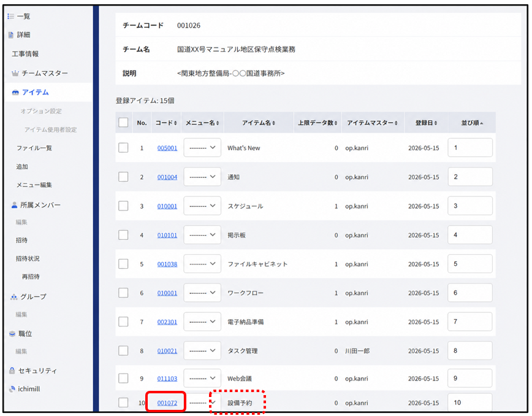Open menu name dropdown for 電子納品準備
The image size is (532, 416).
(x=202, y=322)
